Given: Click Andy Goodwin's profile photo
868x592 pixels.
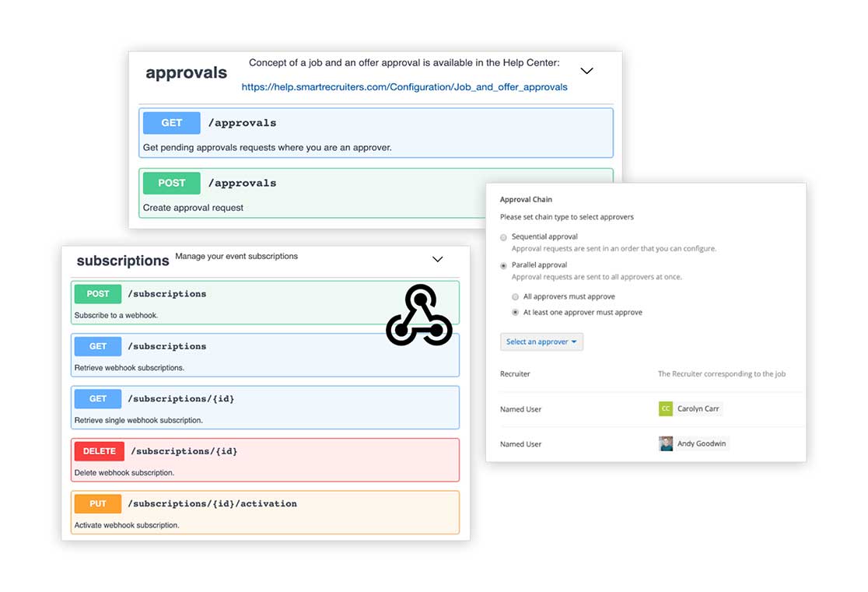Looking at the screenshot, I should (x=666, y=444).
